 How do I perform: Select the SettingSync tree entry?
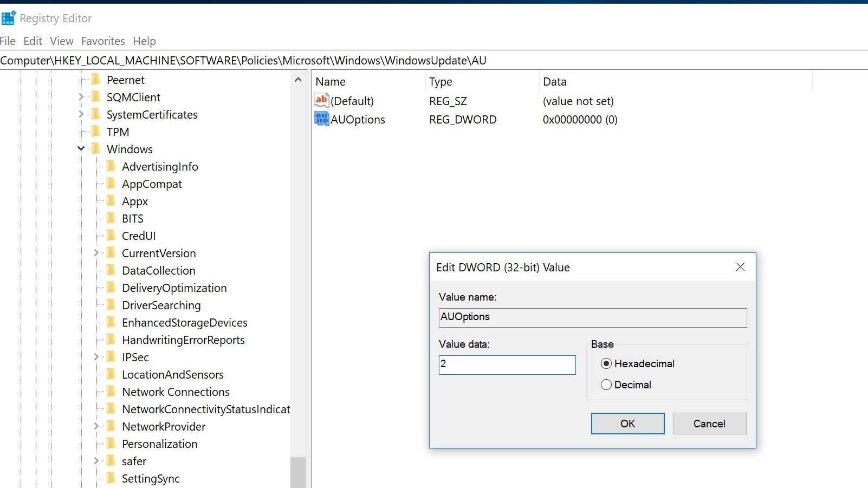[151, 478]
